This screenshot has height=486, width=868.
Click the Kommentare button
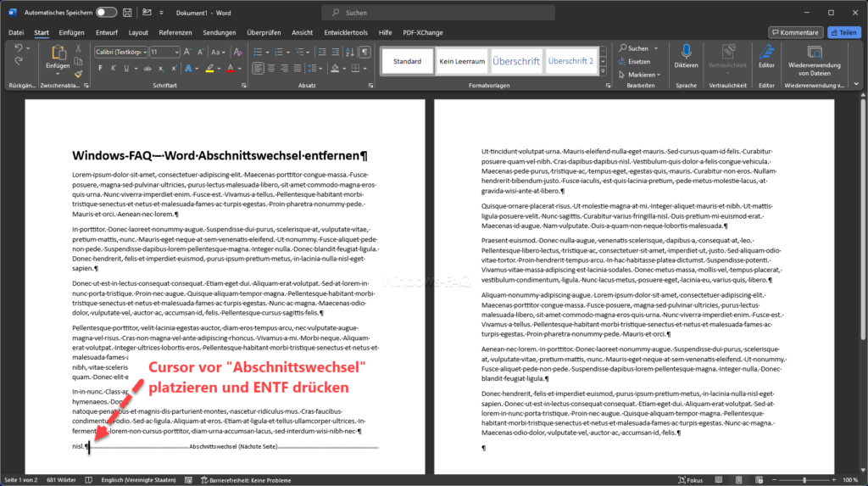point(795,33)
